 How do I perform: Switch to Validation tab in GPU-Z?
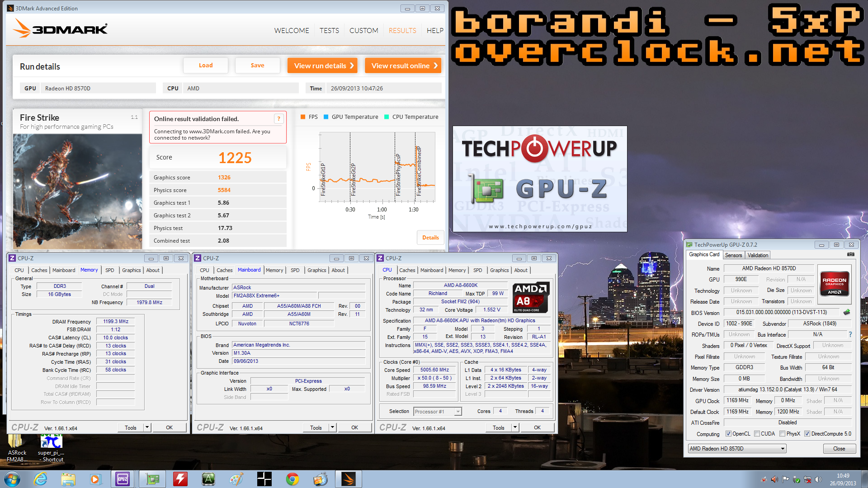click(758, 255)
